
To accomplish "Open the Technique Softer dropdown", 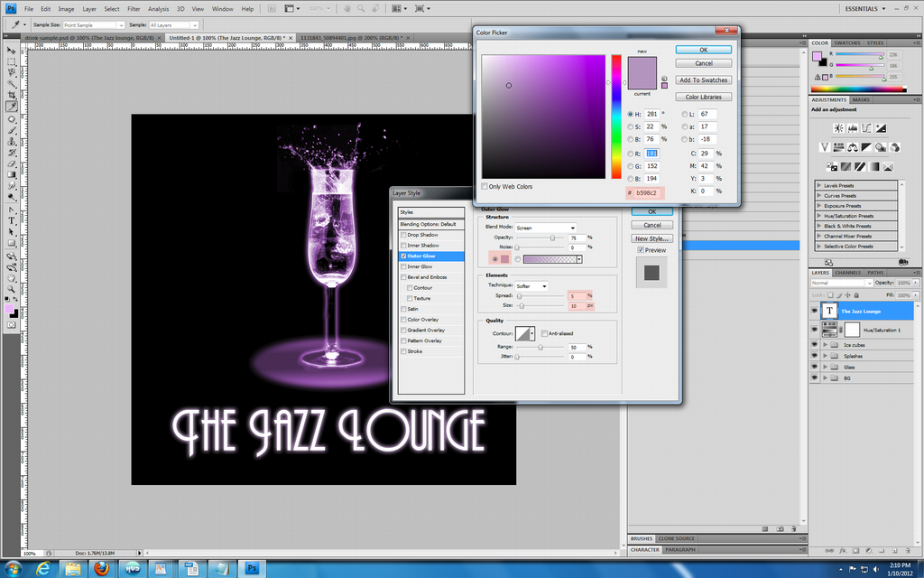I will coord(531,286).
